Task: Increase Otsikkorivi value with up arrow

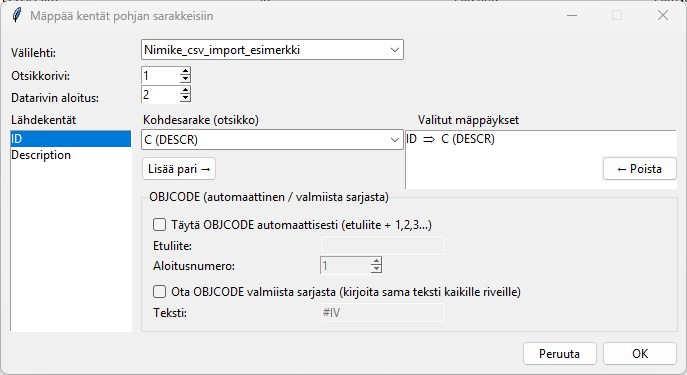Action: tap(185, 71)
